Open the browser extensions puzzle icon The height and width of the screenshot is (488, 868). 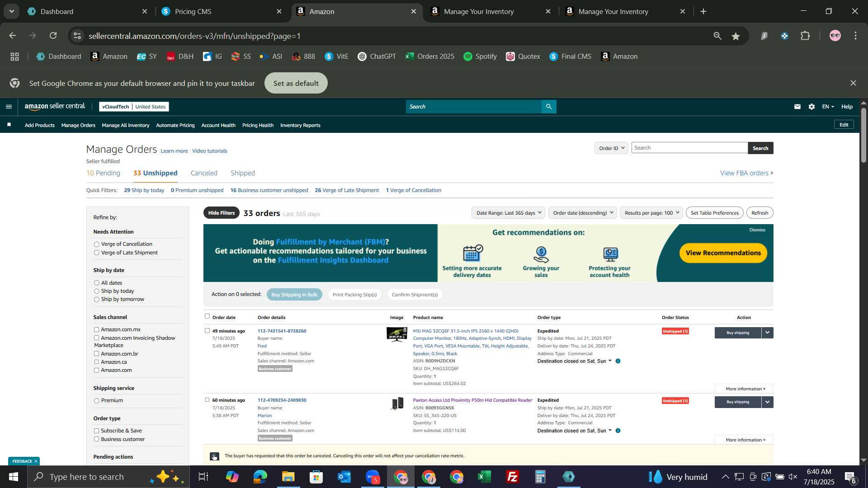click(805, 36)
